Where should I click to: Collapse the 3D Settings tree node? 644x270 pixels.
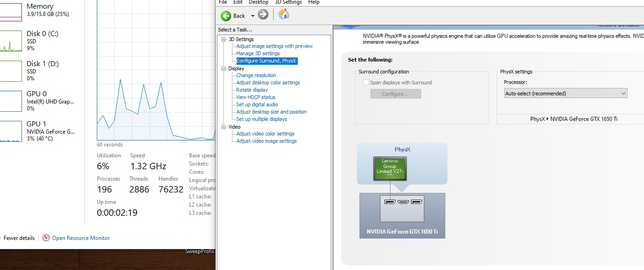[224, 39]
